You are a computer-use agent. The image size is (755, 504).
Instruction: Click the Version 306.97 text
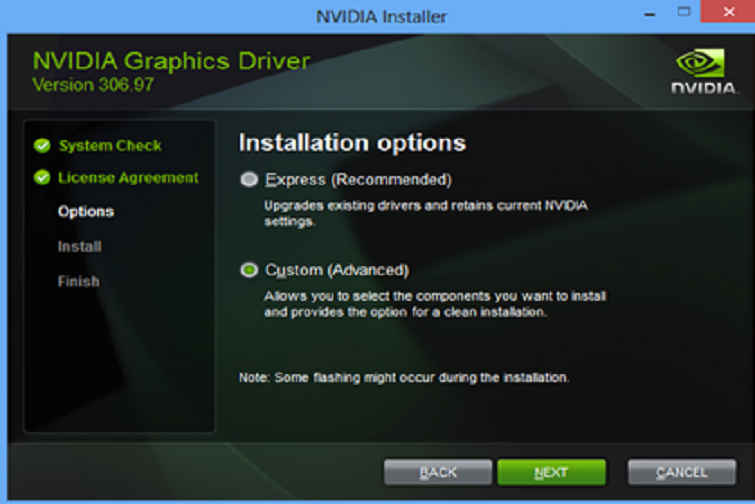pos(93,85)
